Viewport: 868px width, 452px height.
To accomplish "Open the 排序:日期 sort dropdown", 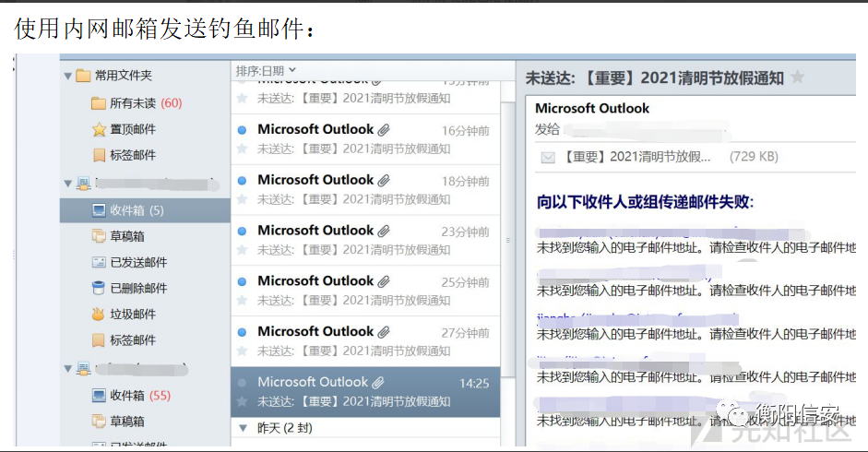I will [x=266, y=71].
